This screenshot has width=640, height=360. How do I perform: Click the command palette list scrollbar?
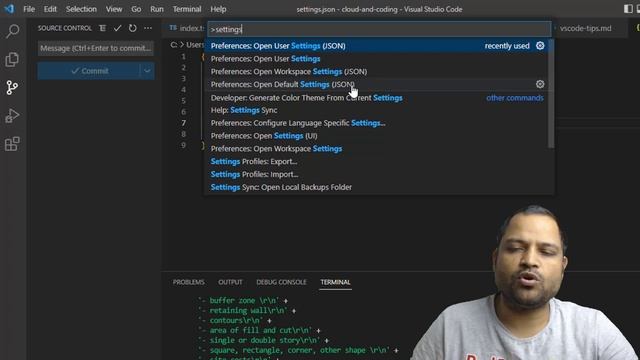[551, 94]
